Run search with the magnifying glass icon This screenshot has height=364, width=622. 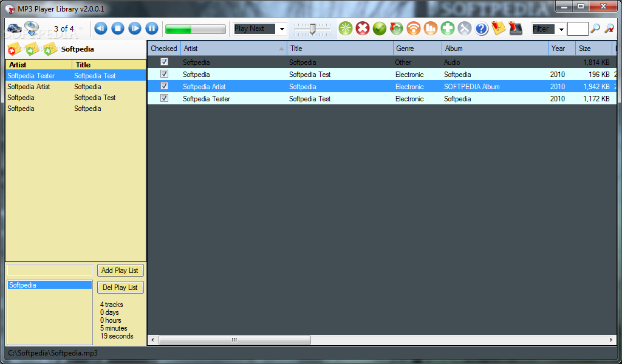(x=595, y=29)
